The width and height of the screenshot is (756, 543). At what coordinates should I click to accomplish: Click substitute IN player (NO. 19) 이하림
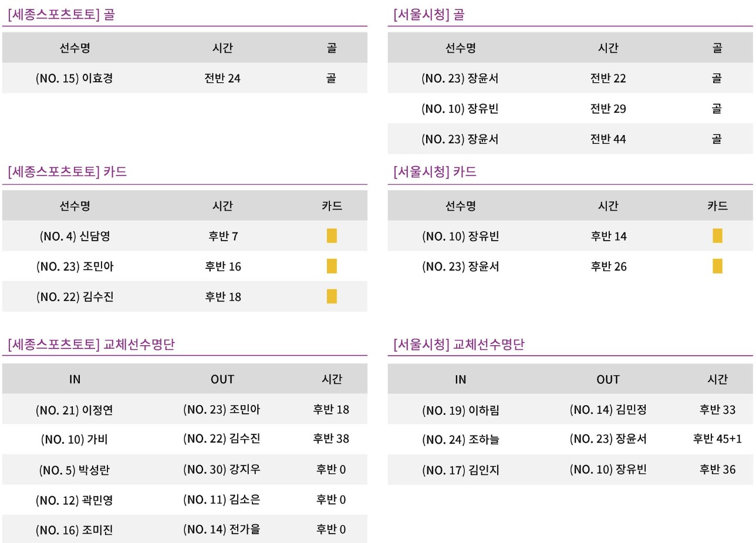click(x=460, y=410)
